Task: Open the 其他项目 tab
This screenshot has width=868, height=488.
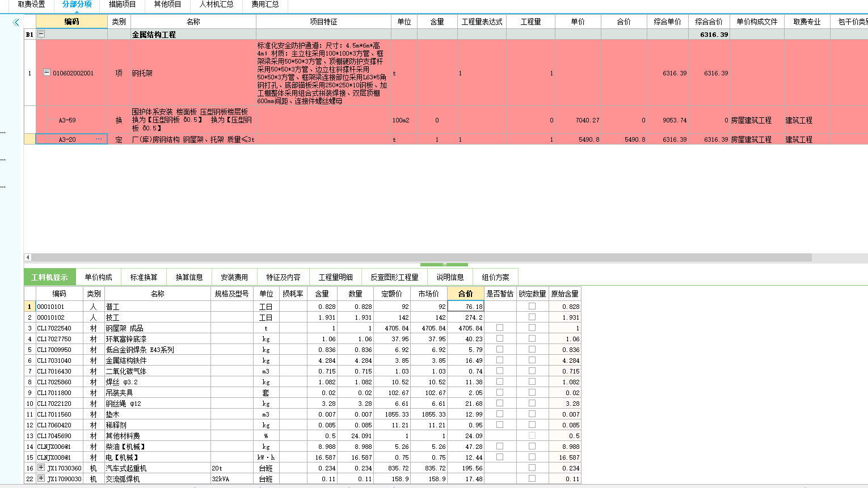Action: pos(168,5)
